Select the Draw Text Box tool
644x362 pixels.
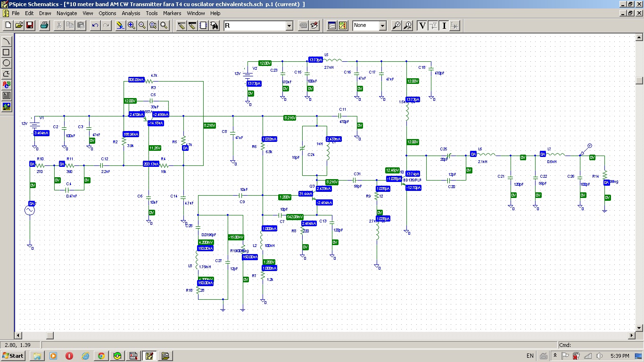[7, 96]
